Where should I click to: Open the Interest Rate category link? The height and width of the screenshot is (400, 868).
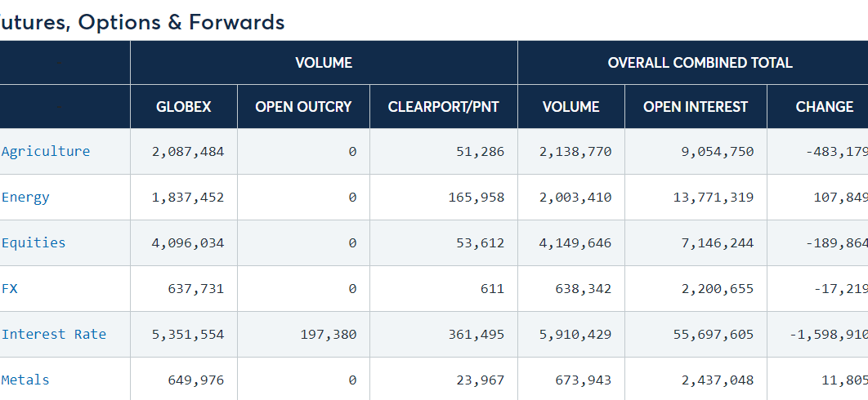(54, 334)
